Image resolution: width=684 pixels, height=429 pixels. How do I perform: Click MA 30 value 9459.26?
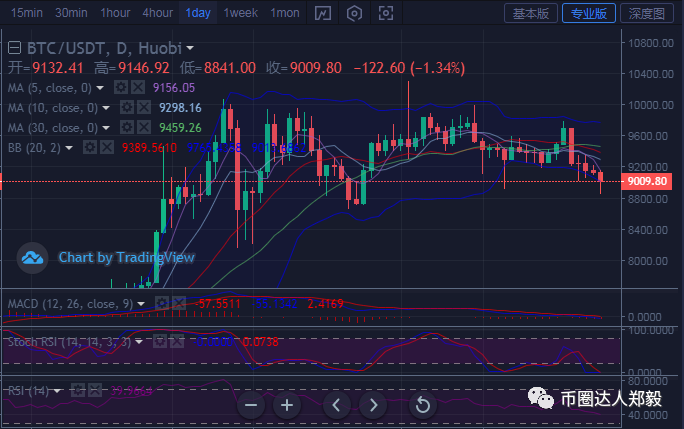coord(180,128)
